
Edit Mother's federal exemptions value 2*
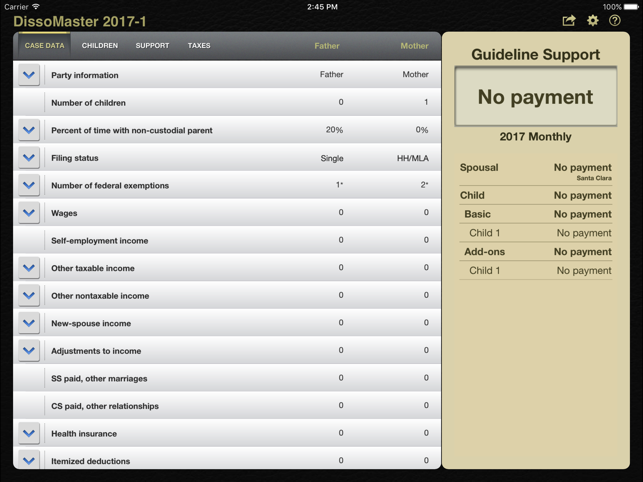pyautogui.click(x=424, y=185)
